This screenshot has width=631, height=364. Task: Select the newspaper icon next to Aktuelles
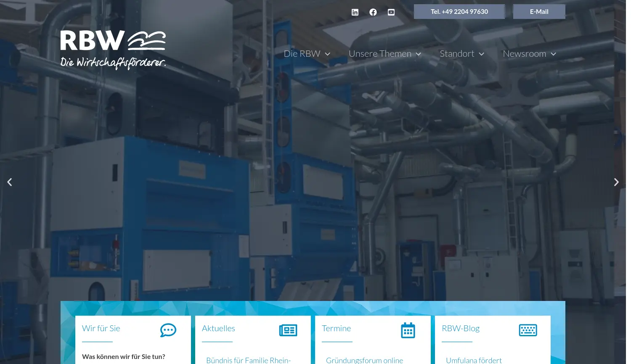click(288, 330)
